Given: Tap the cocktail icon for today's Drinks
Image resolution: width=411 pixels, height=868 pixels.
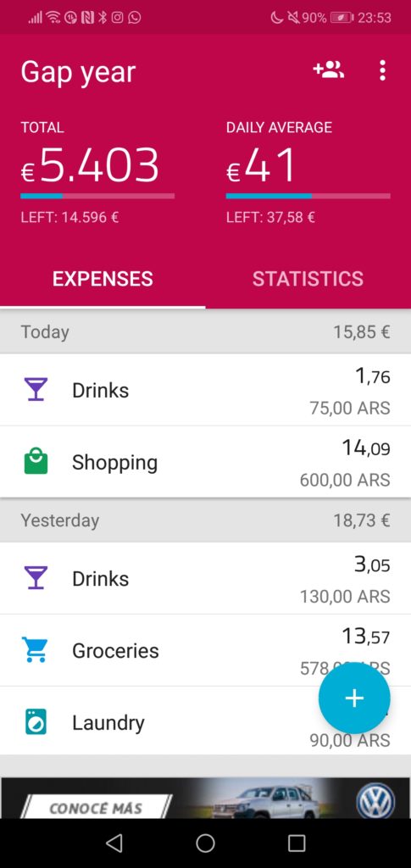Looking at the screenshot, I should 36,389.
